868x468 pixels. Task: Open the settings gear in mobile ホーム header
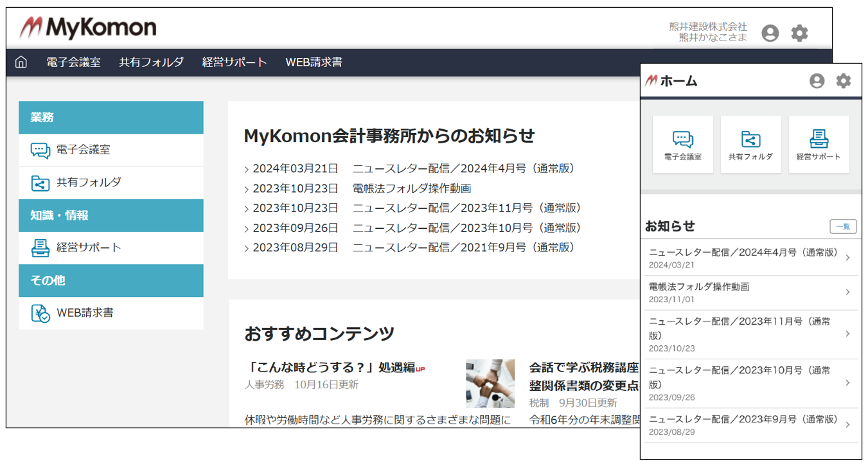click(843, 81)
